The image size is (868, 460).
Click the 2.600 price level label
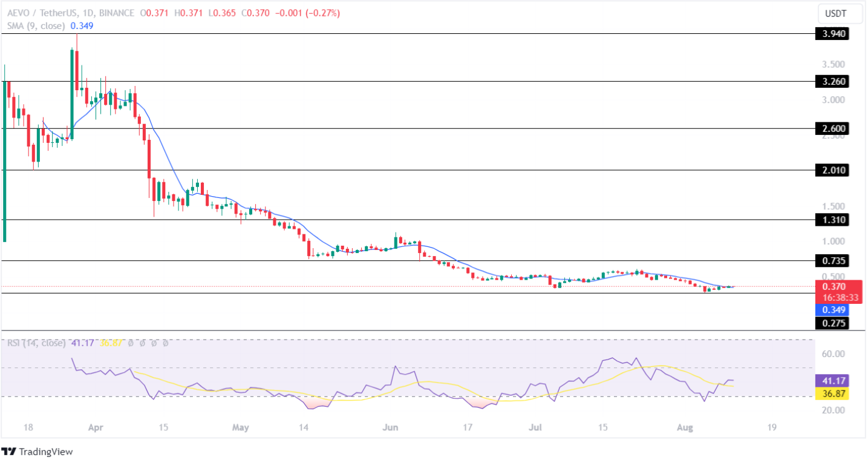click(831, 128)
